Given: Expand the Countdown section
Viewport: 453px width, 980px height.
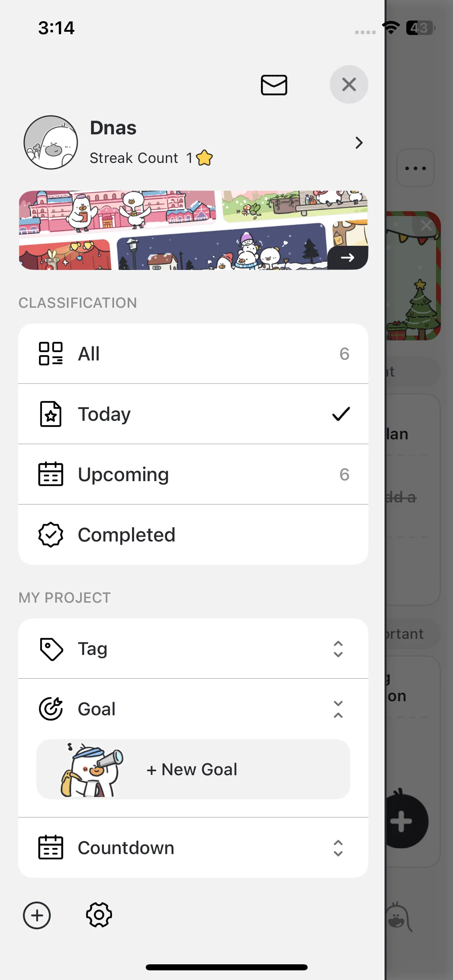Looking at the screenshot, I should coord(338,848).
